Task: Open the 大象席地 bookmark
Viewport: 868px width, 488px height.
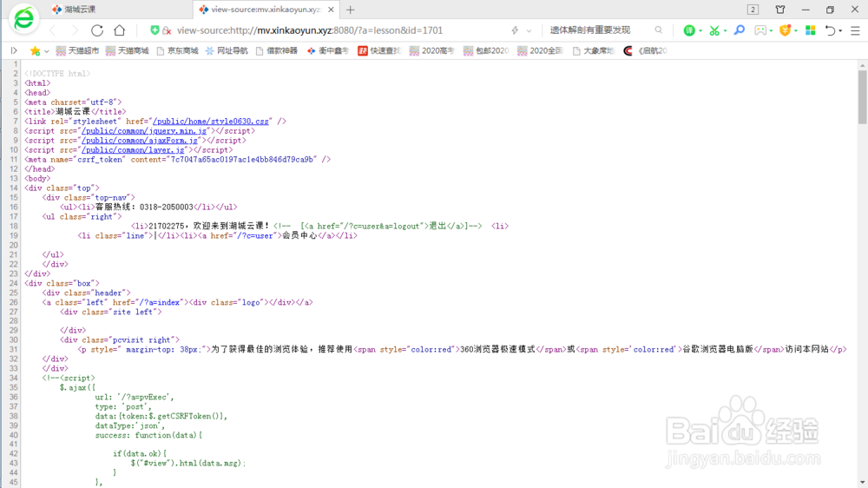Action: [593, 51]
